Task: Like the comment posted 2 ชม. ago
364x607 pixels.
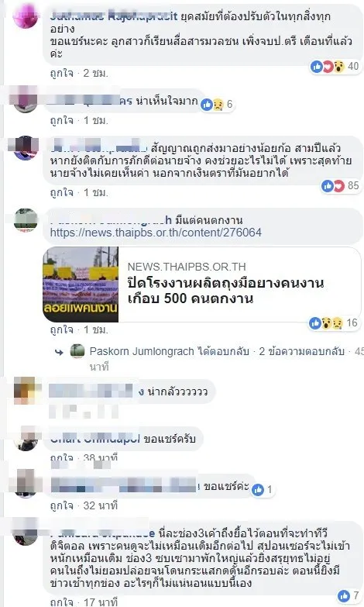Action: tap(61, 73)
